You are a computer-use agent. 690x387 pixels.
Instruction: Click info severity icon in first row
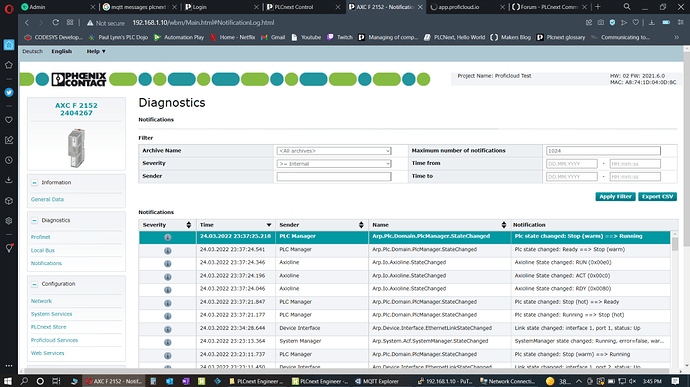tap(168, 237)
